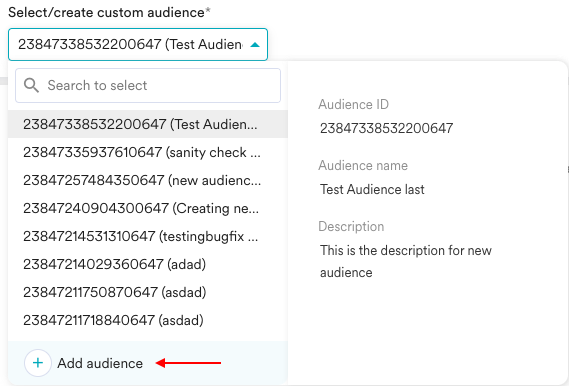Viewport: 569px width, 386px height.
Task: Choose the sanity check audience option
Action: pyautogui.click(x=148, y=152)
